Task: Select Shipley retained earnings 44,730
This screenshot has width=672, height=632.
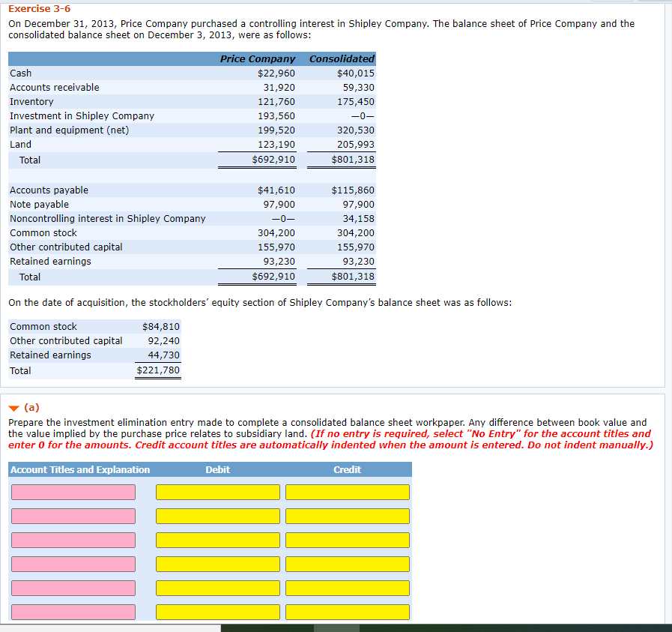Action: 164,355
